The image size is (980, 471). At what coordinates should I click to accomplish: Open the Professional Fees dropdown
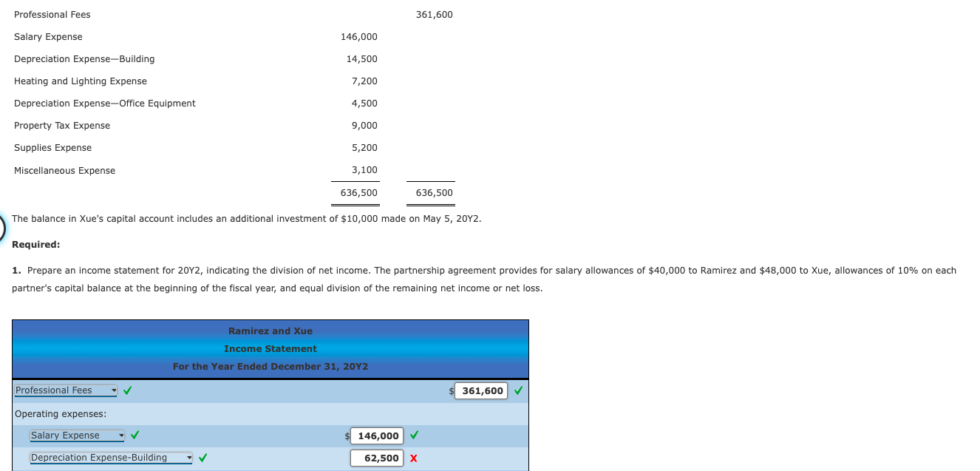click(67, 390)
